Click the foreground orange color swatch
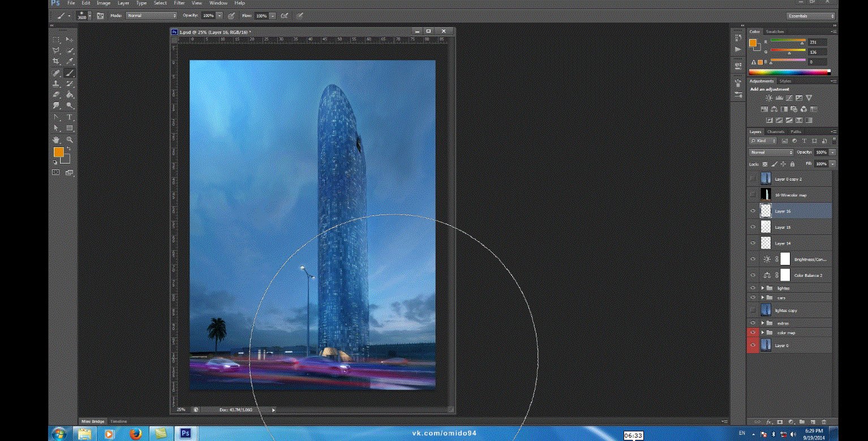 58,152
